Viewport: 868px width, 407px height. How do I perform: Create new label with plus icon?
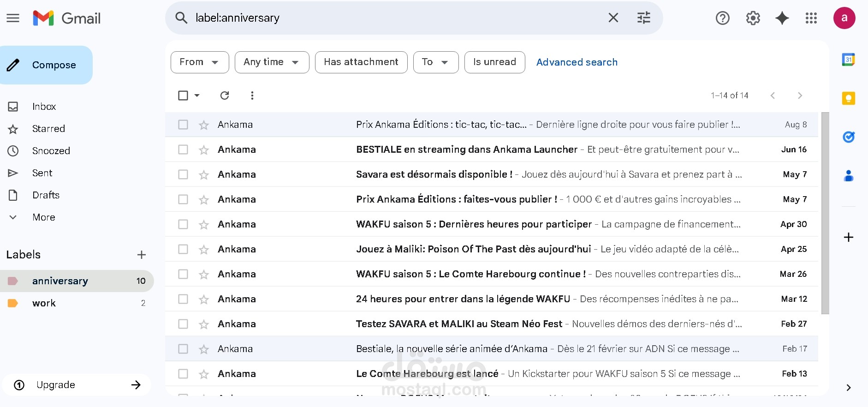pyautogui.click(x=142, y=255)
